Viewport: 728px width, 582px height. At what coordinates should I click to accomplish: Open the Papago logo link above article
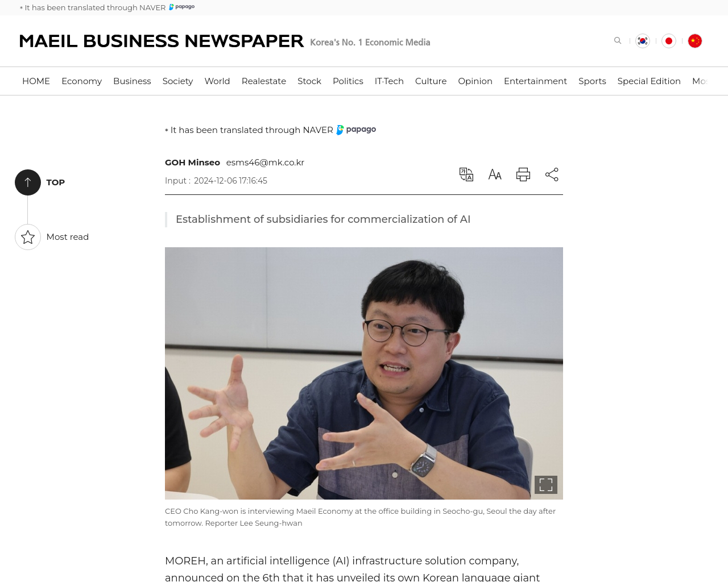point(356,130)
